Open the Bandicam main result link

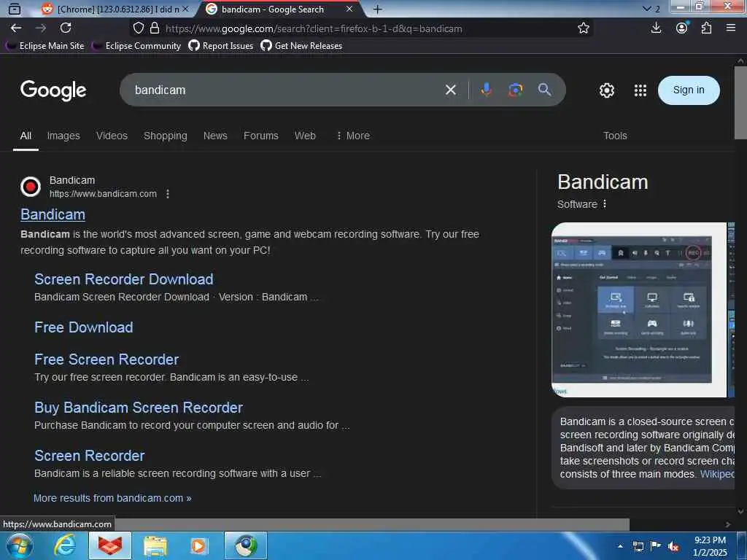pyautogui.click(x=53, y=214)
